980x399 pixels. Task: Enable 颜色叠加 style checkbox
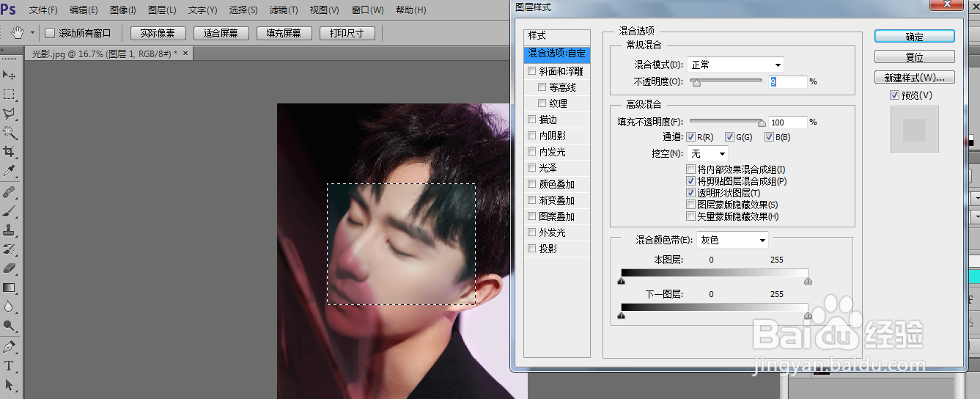(531, 184)
